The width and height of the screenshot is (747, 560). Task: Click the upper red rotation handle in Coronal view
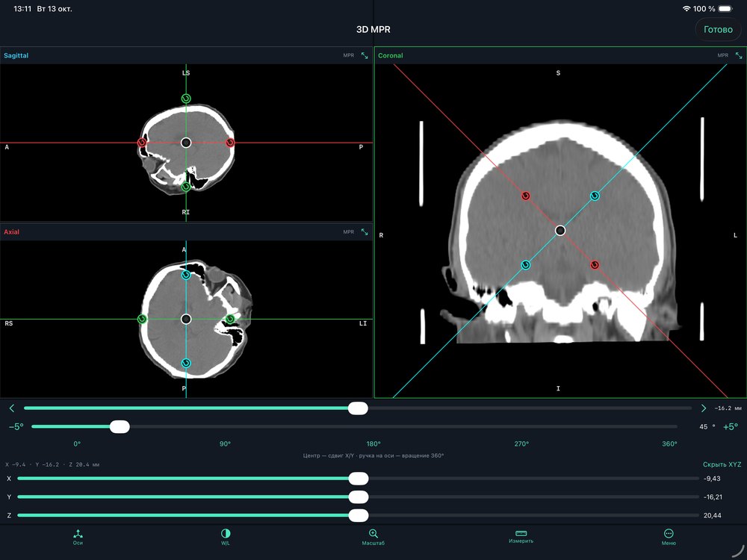(525, 196)
